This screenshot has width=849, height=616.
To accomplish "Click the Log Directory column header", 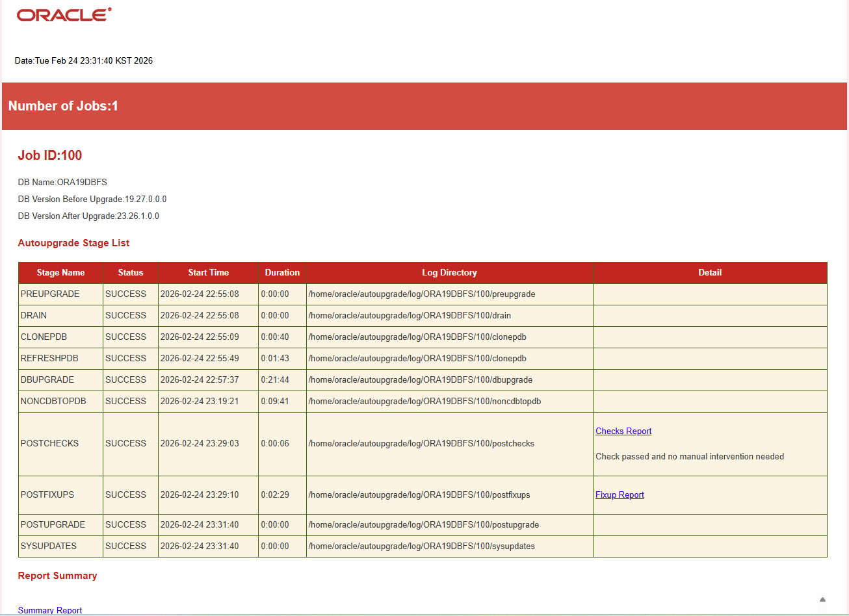I will (449, 273).
